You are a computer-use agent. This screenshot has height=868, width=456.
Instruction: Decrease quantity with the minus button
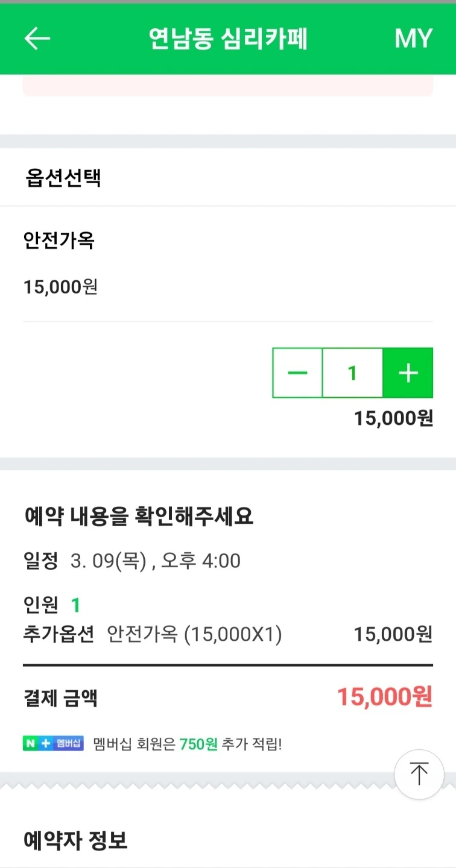pos(297,373)
